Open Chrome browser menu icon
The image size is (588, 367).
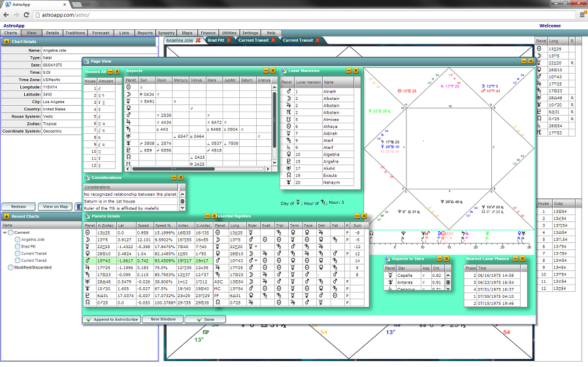pyautogui.click(x=581, y=14)
